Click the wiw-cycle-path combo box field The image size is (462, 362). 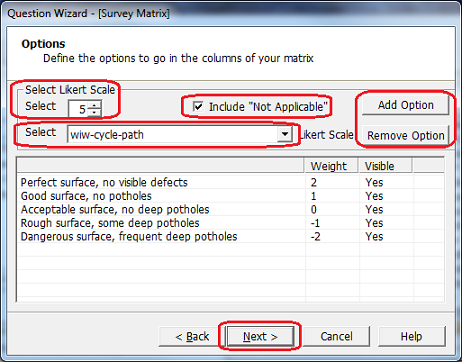click(180, 134)
